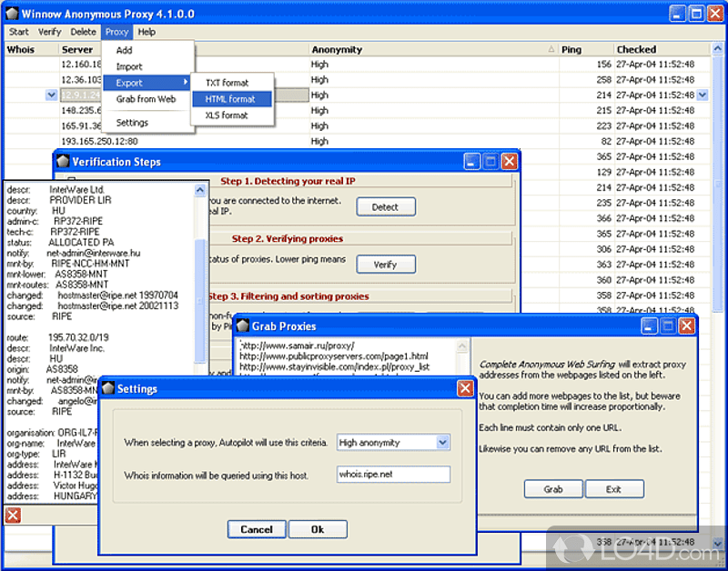This screenshot has width=728, height=571.
Task: Click the publicproxyservers.com URL line
Action: coord(334,356)
